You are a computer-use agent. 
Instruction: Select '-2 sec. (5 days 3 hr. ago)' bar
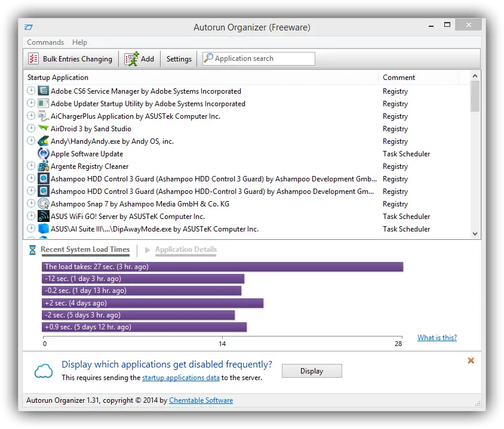tap(138, 315)
